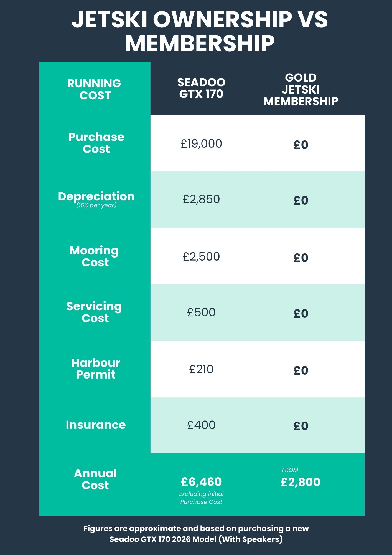Viewport: 392px width, 555px height.
Task: Click the "Purchase Cost" row label
Action: 96,143
